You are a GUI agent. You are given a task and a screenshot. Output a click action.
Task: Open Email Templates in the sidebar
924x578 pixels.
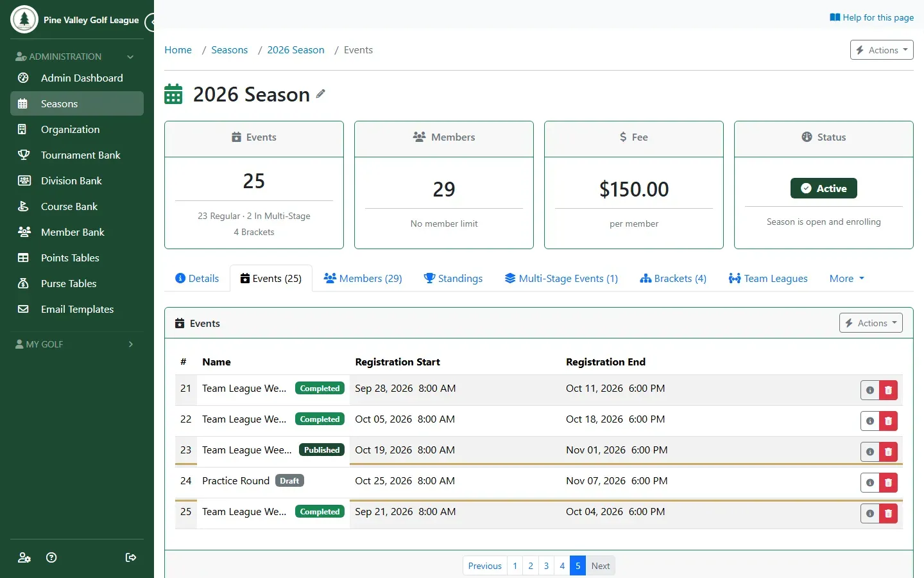click(77, 309)
